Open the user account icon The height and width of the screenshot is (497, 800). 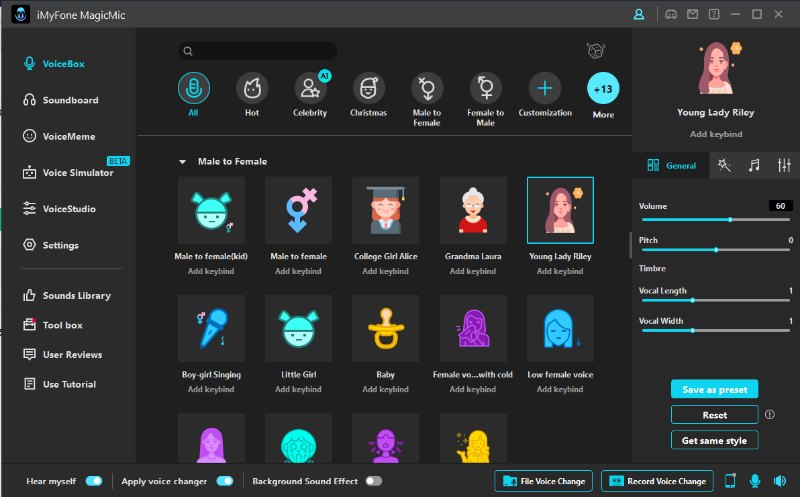[x=638, y=14]
